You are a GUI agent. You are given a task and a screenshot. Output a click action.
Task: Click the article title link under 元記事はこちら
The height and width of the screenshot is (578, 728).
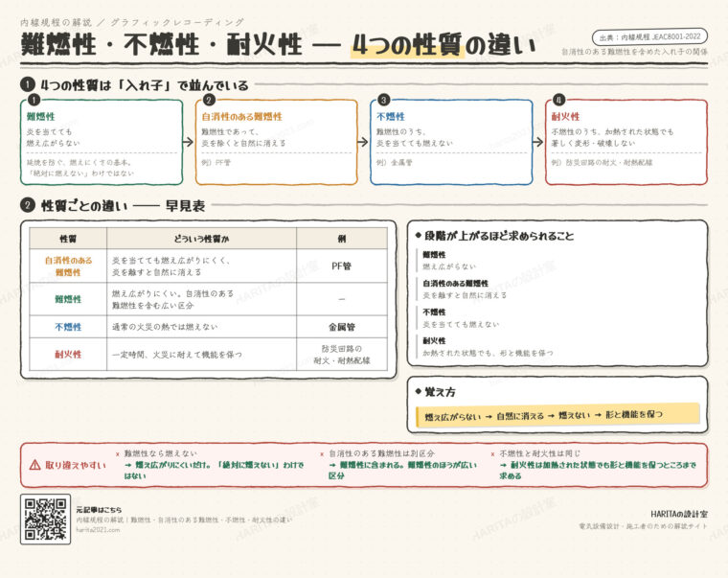tap(184, 520)
